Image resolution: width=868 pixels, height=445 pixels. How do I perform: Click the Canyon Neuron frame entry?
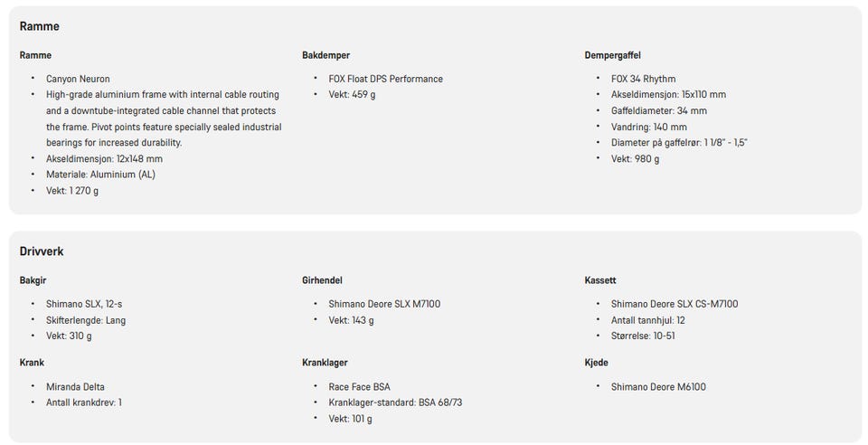[x=78, y=79]
